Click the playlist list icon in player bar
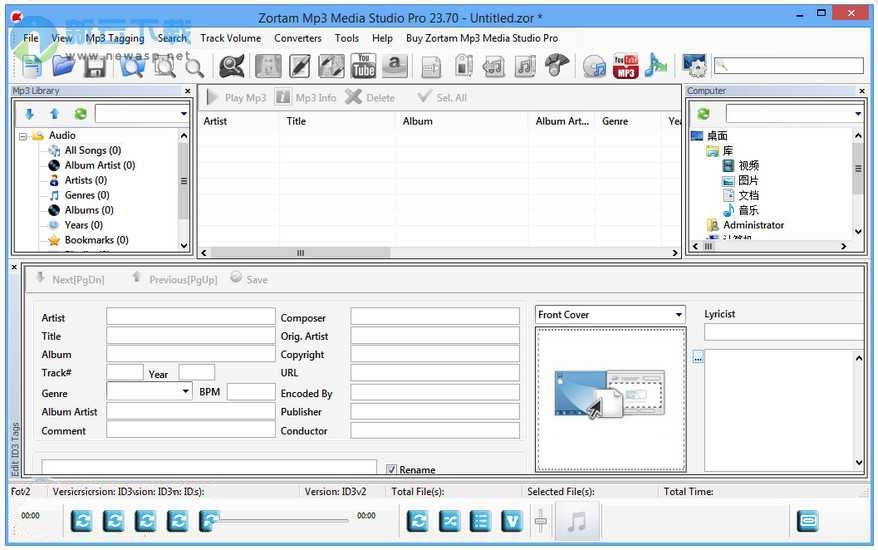Viewport: 878px width, 550px height. pyautogui.click(x=480, y=521)
